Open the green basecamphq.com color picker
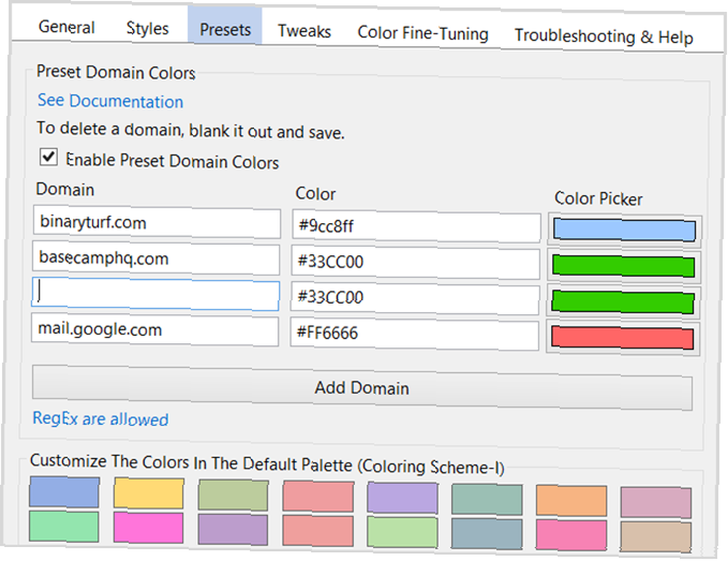728x561 pixels. point(624,266)
